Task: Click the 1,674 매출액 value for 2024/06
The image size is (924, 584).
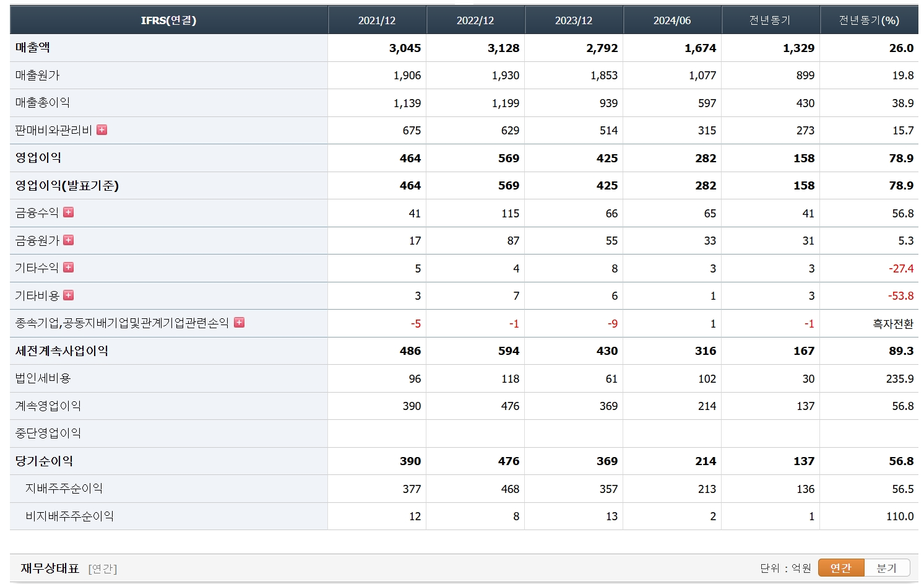Action: pyautogui.click(x=701, y=48)
